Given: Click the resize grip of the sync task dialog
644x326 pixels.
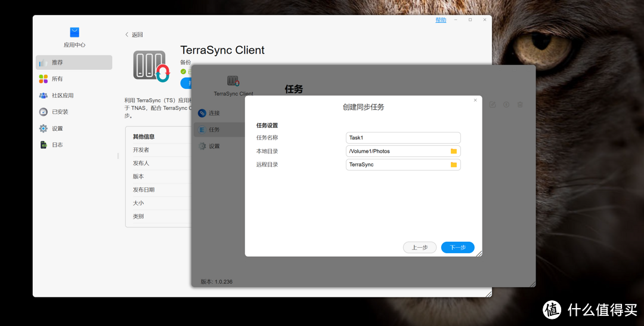Looking at the screenshot, I should [x=479, y=254].
